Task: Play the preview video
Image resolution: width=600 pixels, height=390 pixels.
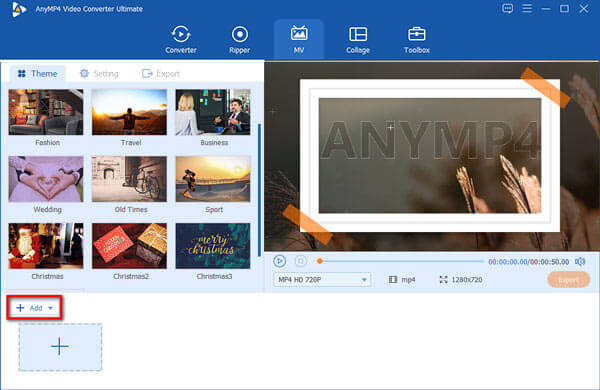Action: [x=280, y=261]
